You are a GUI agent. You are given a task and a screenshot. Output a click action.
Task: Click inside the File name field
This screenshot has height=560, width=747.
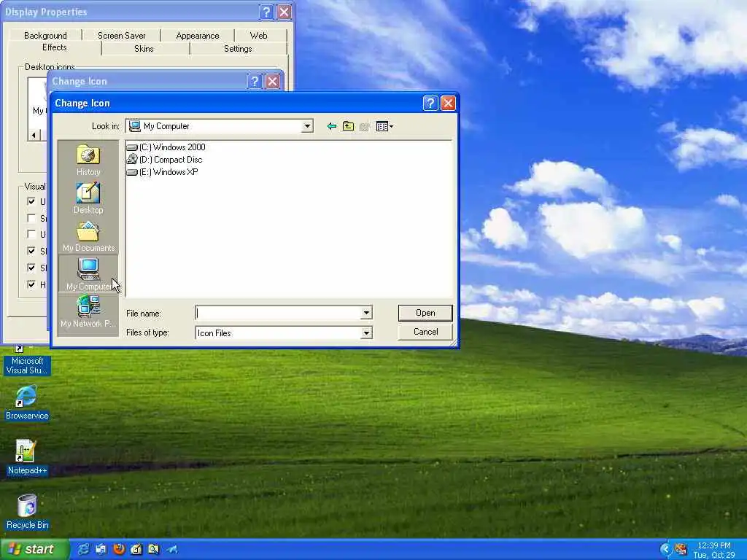pos(278,313)
